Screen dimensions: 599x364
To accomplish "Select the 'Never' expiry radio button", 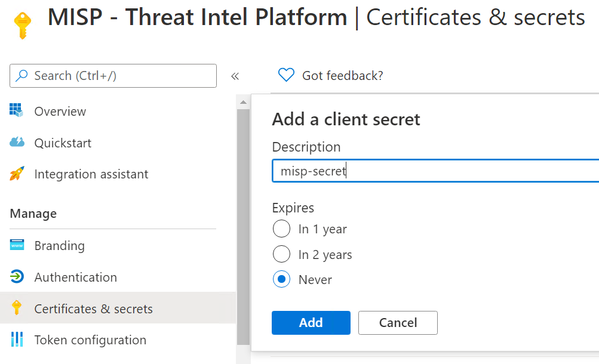I will click(x=281, y=279).
